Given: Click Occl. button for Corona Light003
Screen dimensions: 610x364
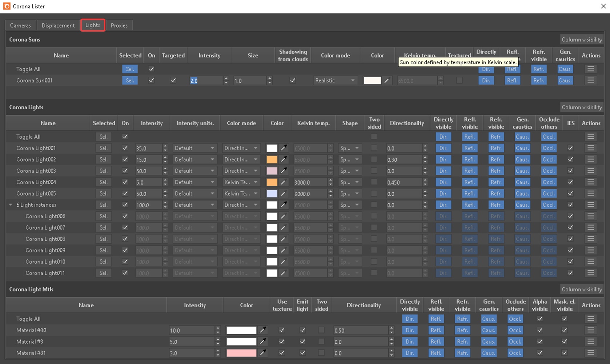Looking at the screenshot, I should click(549, 171).
